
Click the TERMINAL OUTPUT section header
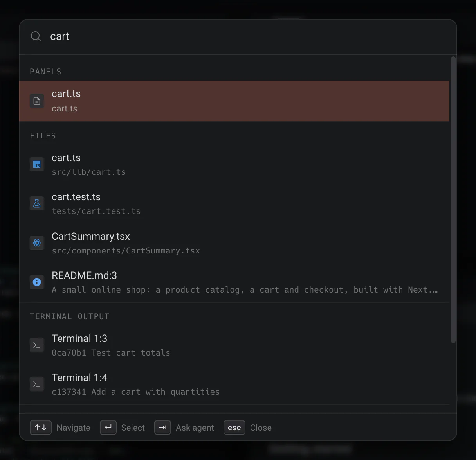coord(70,316)
